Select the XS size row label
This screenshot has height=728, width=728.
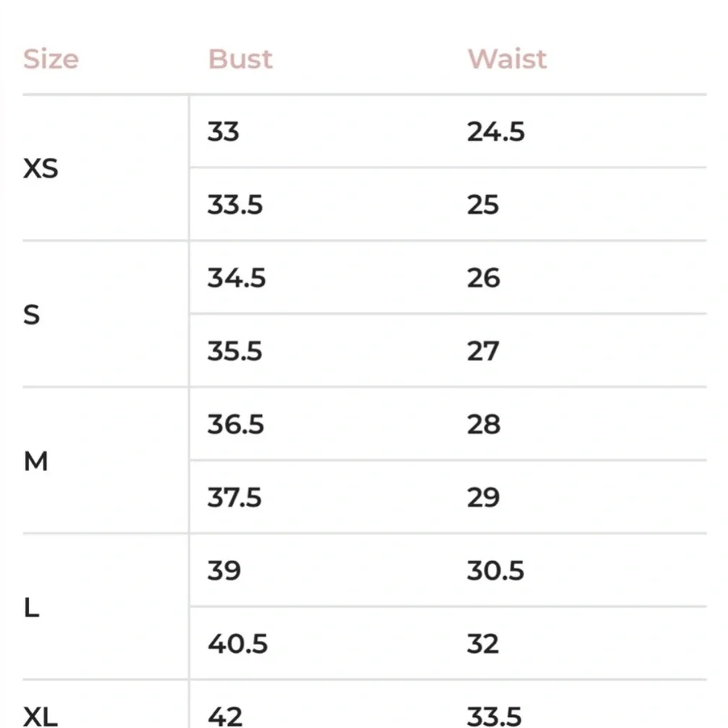pos(41,168)
